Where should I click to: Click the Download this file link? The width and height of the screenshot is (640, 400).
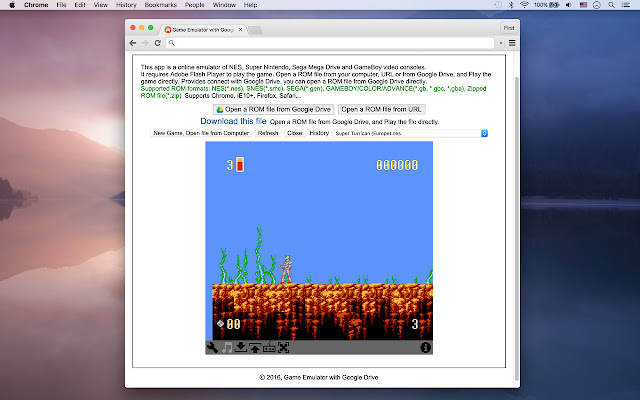[x=233, y=121]
